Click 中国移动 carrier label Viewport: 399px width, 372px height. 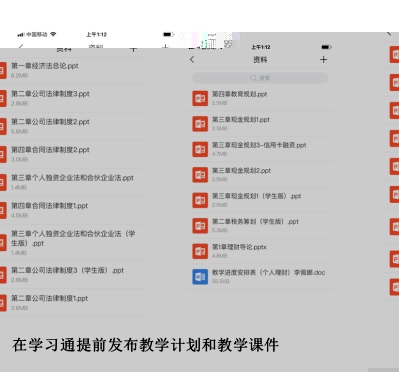pos(37,34)
